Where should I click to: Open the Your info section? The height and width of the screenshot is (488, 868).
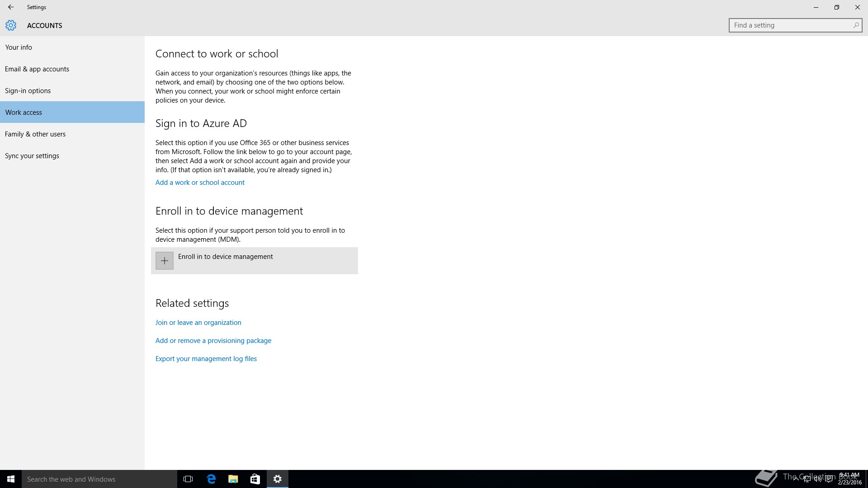72,47
